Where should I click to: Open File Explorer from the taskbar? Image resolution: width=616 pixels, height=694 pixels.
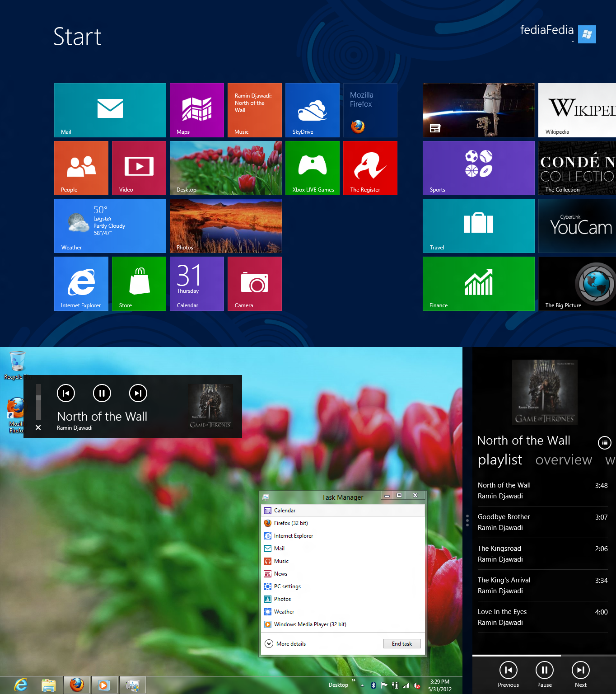(49, 685)
